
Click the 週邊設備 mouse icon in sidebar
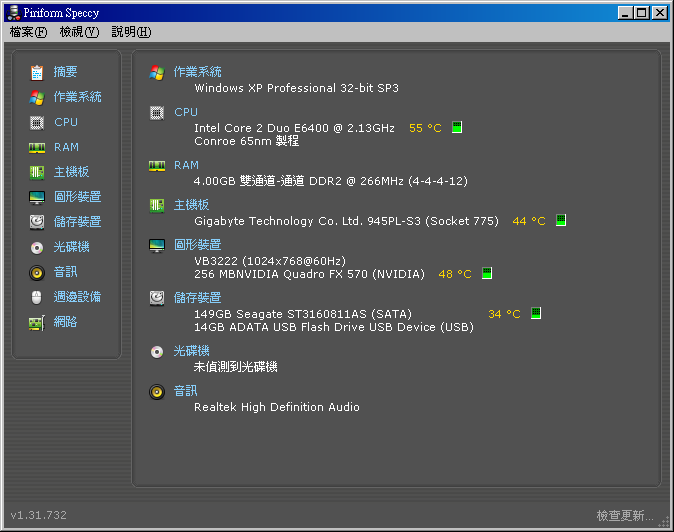pos(37,297)
